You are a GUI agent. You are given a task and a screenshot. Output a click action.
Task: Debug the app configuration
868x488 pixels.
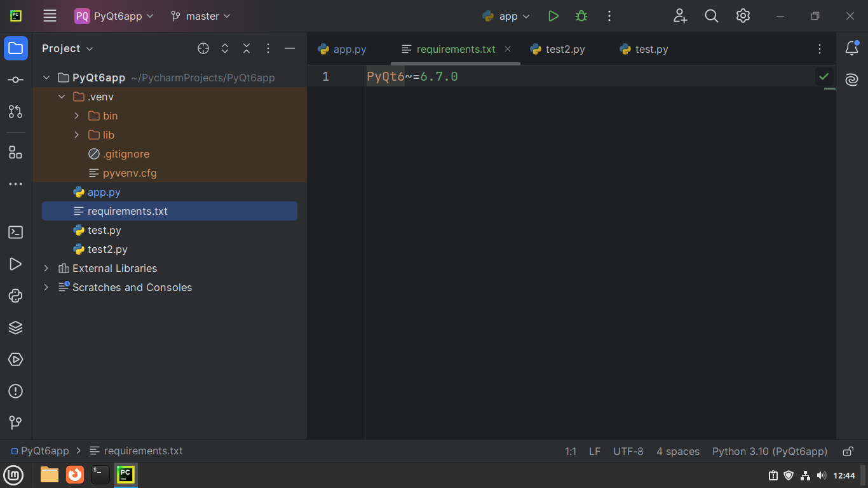pos(581,16)
